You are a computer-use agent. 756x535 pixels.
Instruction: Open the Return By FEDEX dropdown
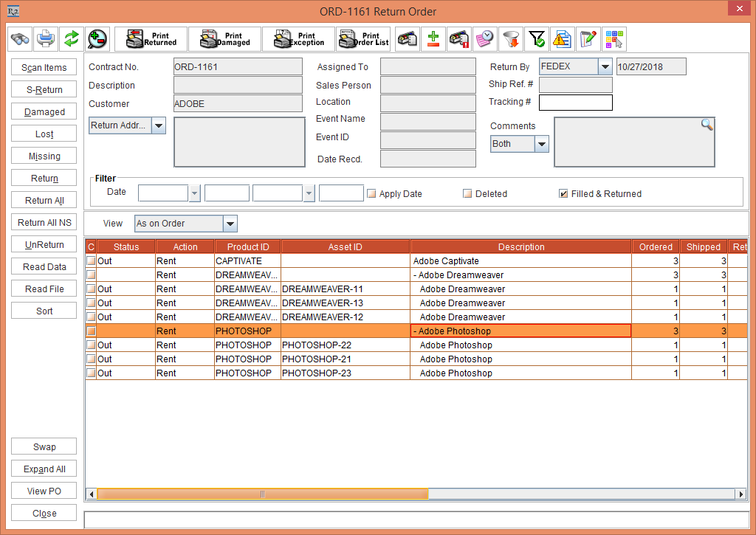click(x=605, y=67)
